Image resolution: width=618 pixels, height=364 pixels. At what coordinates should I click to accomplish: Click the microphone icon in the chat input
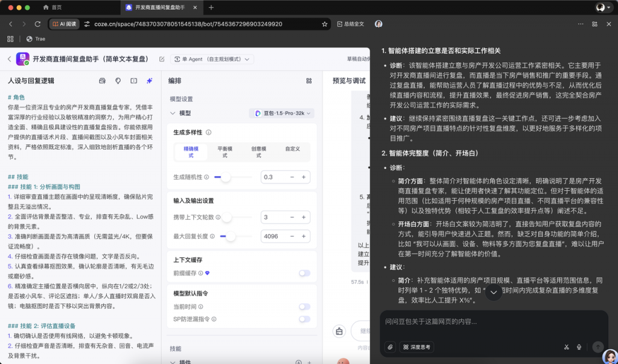point(579,347)
